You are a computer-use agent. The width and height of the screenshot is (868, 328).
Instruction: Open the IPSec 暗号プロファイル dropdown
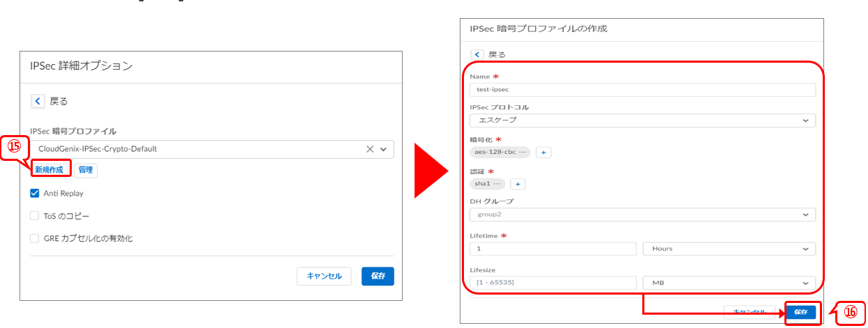pyautogui.click(x=383, y=149)
